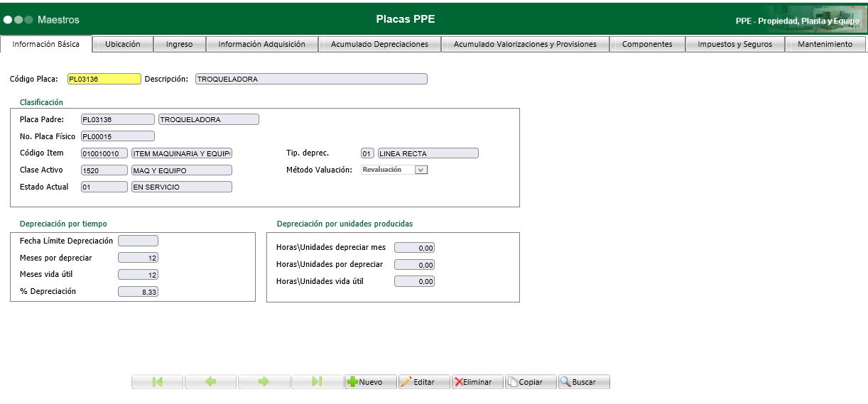Click the Buscar button
This screenshot has width=868, height=404.
(x=584, y=382)
